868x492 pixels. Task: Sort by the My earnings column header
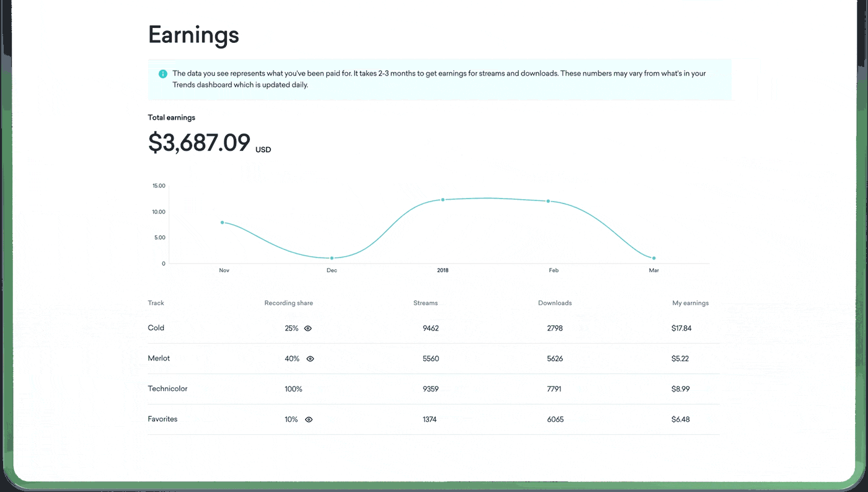(690, 303)
